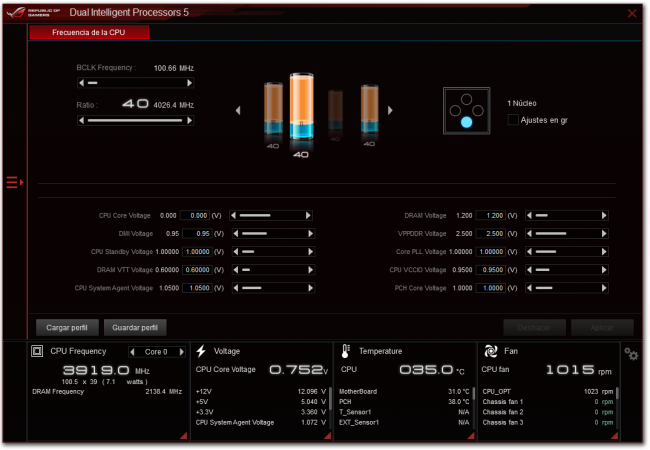Switch to next core in Core 0 selector
Viewport: 650px width, 450px height.
(182, 352)
